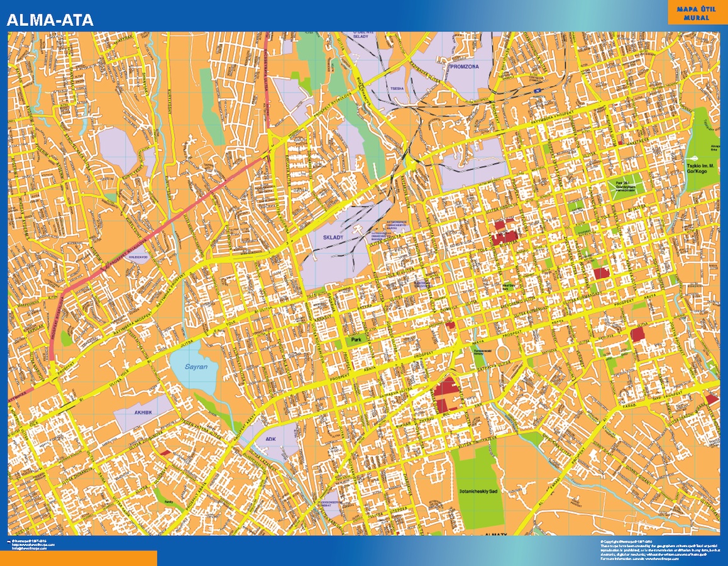Click the panfilov park label in green square
This screenshot has height=566, width=728.
(625, 186)
